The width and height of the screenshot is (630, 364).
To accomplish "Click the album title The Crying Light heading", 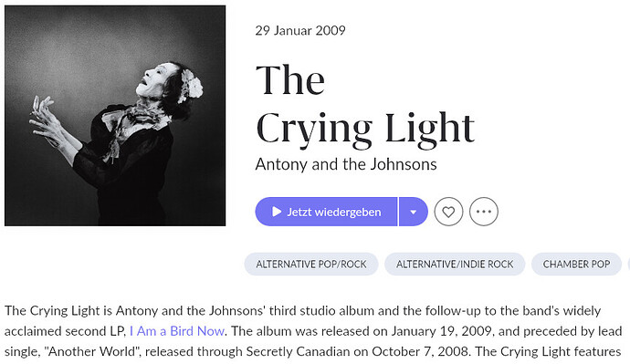I will (x=365, y=105).
